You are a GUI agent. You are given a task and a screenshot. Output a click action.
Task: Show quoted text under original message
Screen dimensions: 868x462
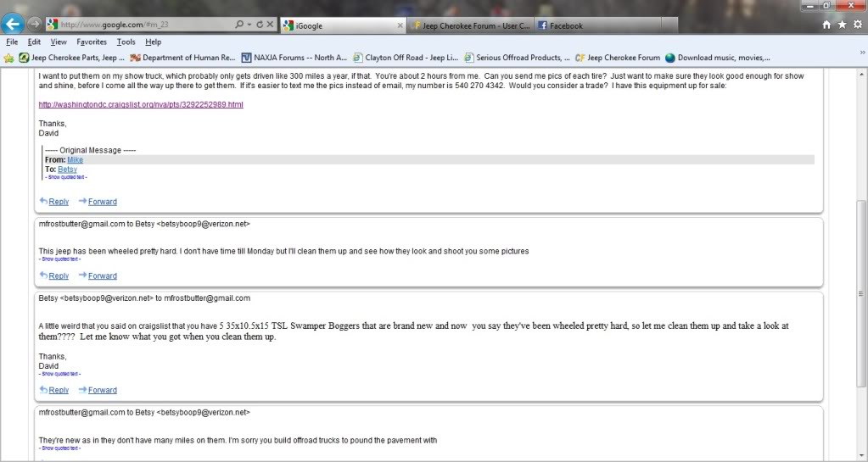point(66,178)
